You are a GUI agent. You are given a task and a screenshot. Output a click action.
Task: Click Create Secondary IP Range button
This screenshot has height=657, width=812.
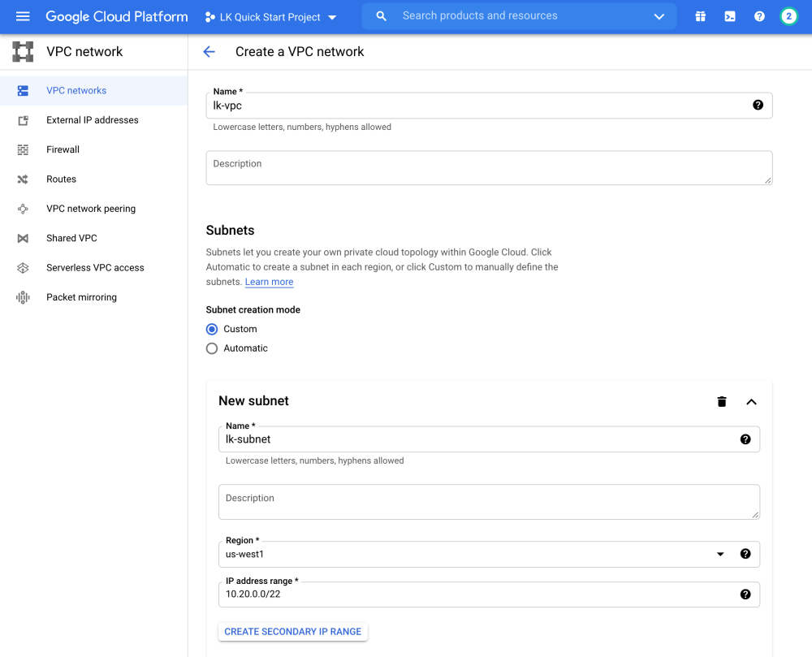[292, 631]
